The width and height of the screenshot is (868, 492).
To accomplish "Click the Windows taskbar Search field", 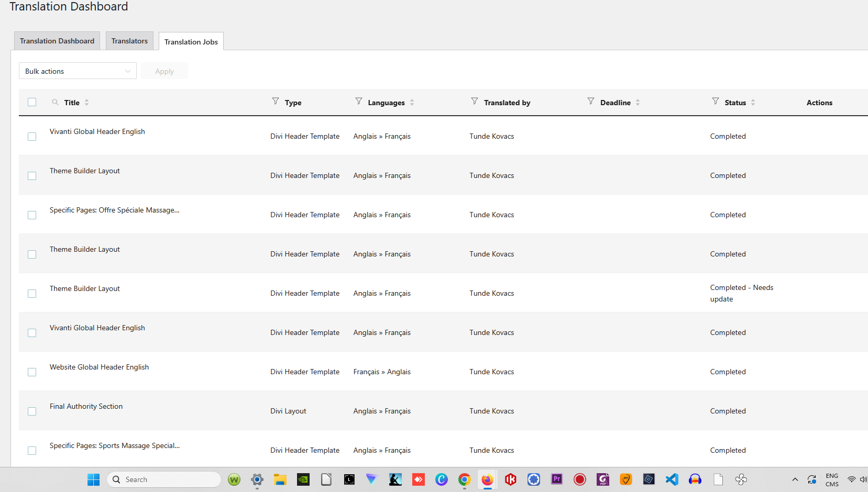I will 164,479.
